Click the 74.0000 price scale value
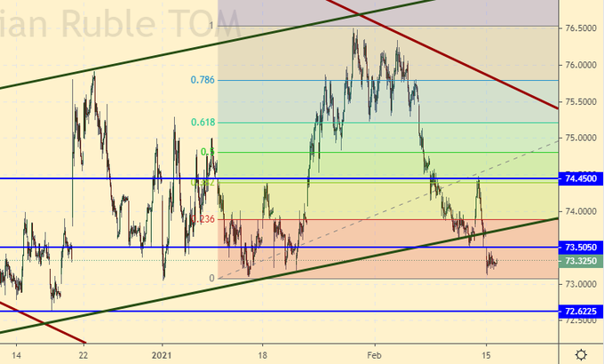Viewport: 604px width, 364px height. tap(580, 211)
